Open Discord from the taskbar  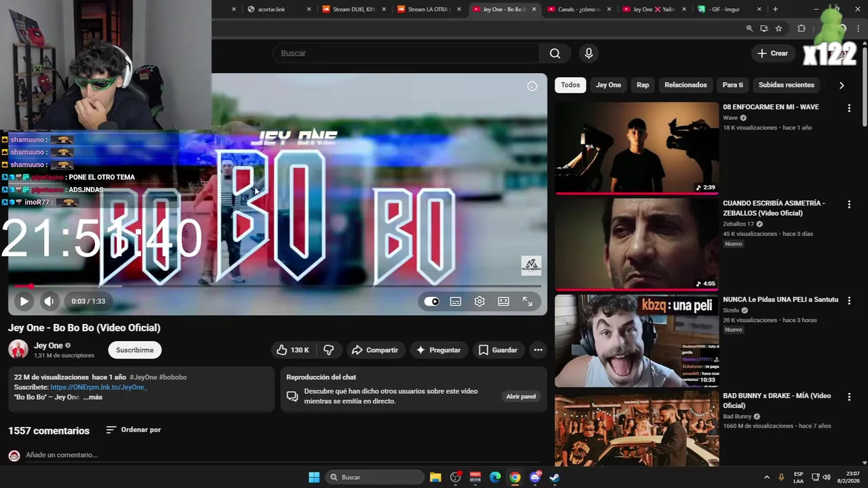[535, 477]
